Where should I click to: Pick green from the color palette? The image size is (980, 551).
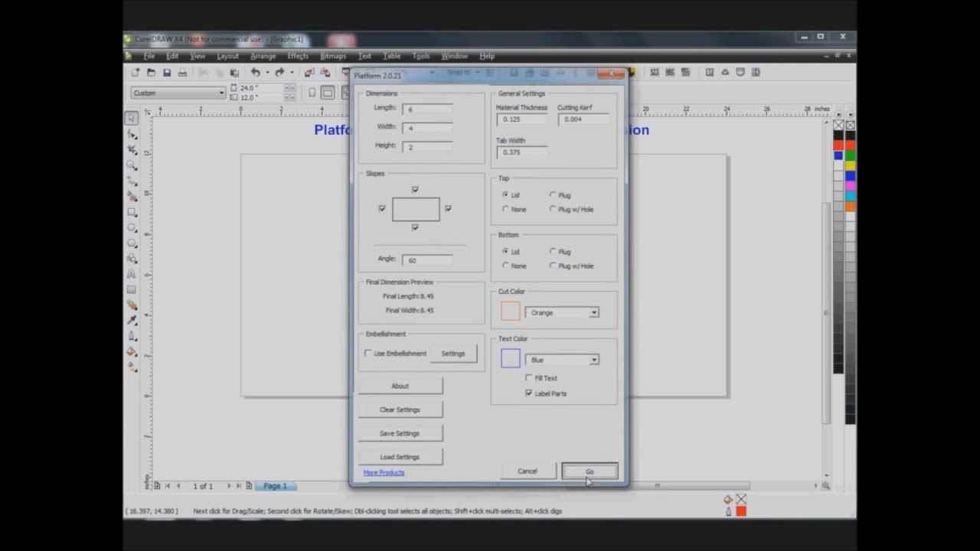point(850,156)
